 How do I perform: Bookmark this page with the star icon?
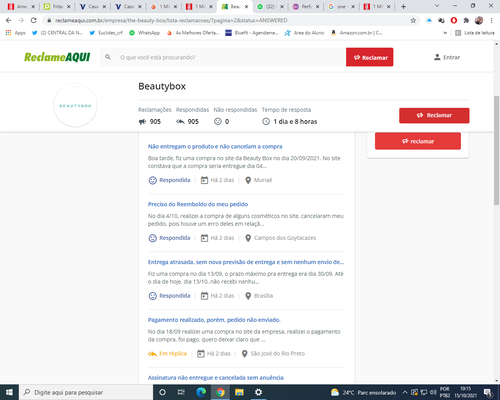click(x=413, y=21)
